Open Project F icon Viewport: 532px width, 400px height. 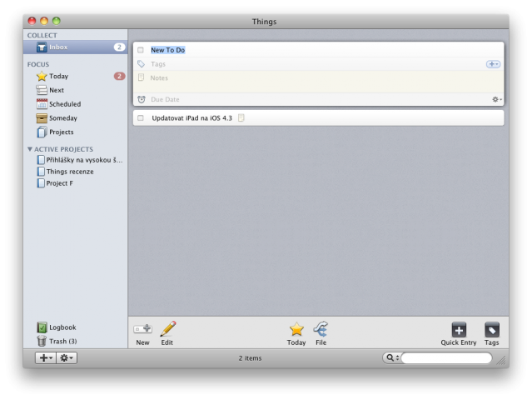pos(41,183)
